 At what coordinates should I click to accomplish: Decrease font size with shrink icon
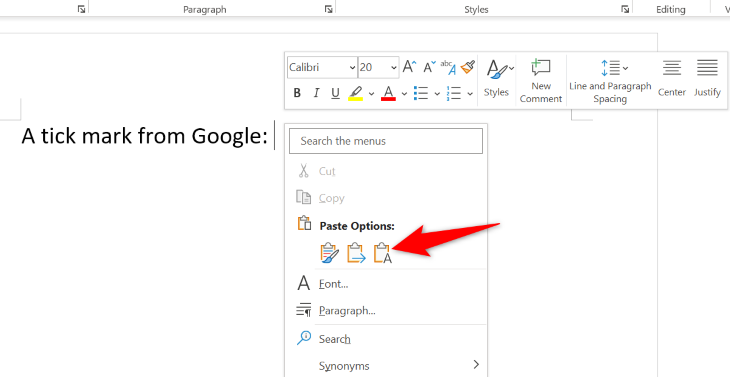429,67
